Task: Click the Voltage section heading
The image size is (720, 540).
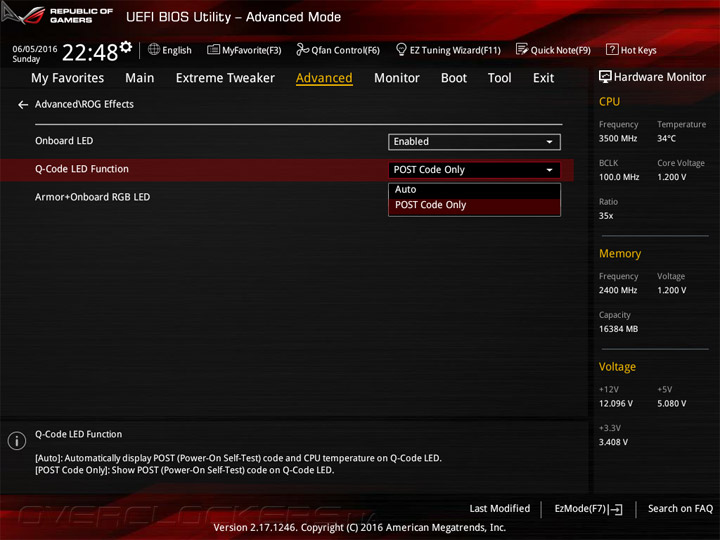Action: coord(617,367)
